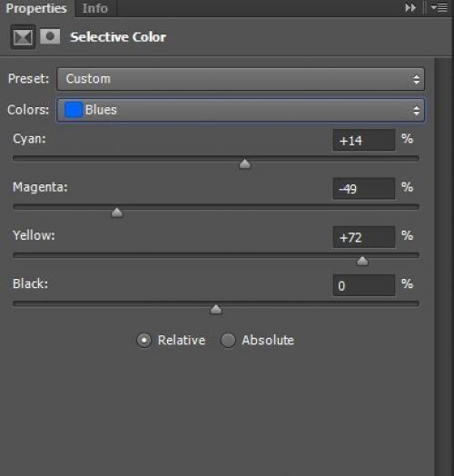This screenshot has height=476, width=454.
Task: Switch to the Info tab
Action: tap(95, 8)
